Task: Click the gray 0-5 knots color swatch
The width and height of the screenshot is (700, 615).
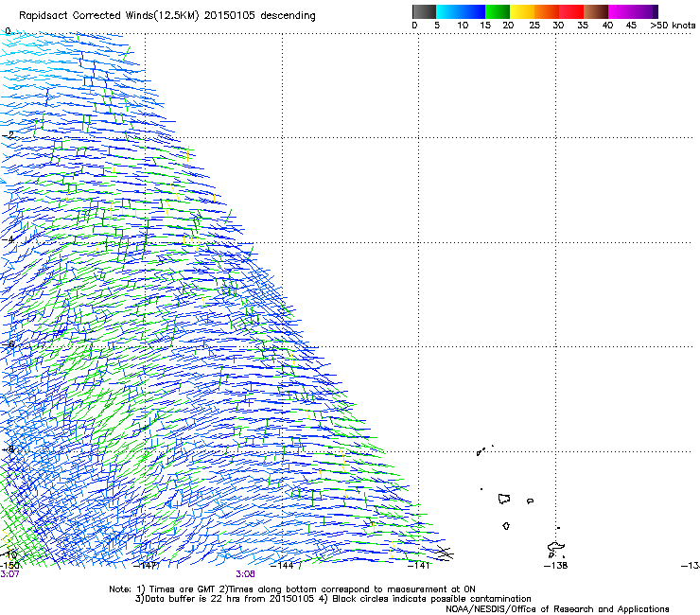Action: click(424, 11)
